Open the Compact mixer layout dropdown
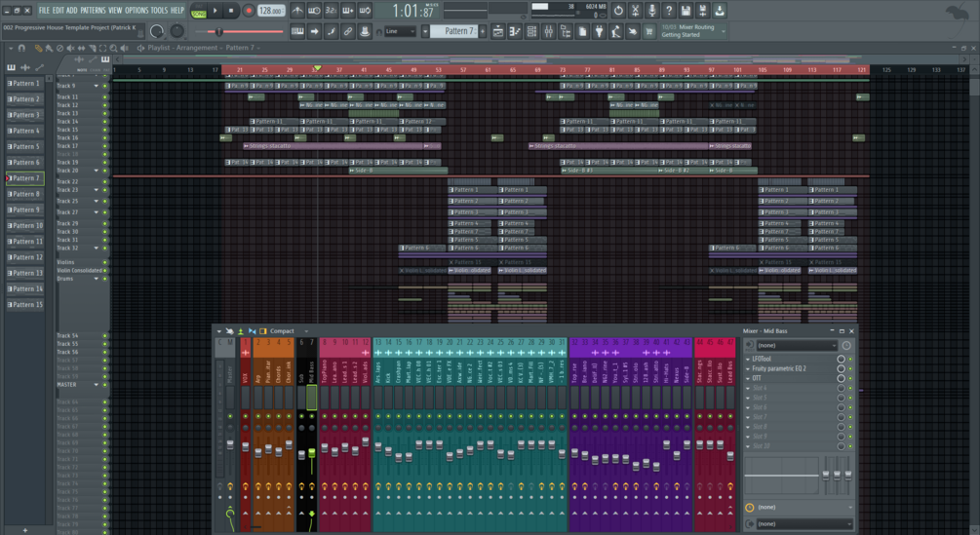Viewport: 980px width, 535px height. pos(306,331)
